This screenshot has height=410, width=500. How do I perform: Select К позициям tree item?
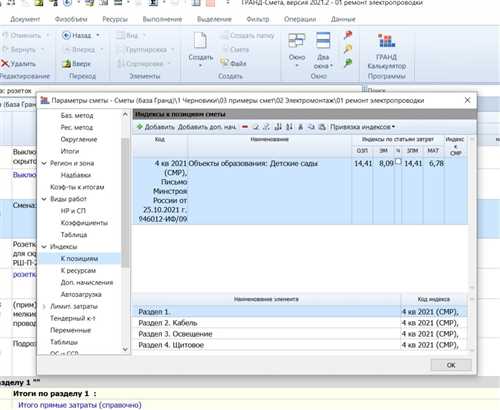click(x=79, y=258)
